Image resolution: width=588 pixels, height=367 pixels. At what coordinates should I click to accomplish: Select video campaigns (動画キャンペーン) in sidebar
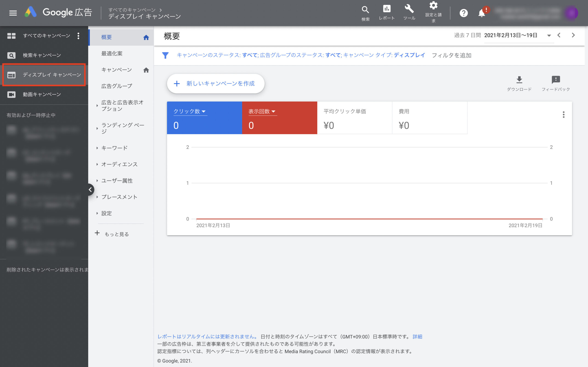(42, 95)
